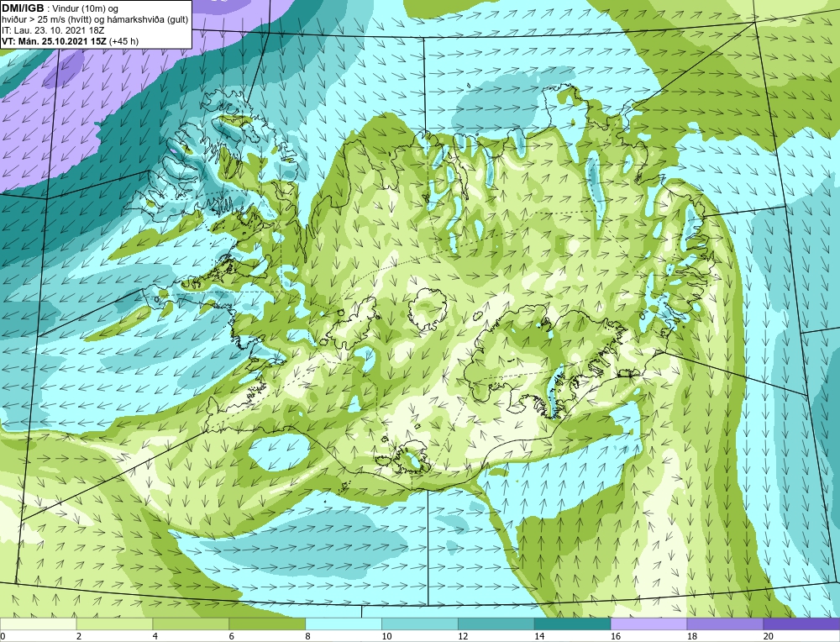Click the 18–20 m/s purple legend swatch
Image resolution: width=840 pixels, height=642 pixels.
point(726,624)
